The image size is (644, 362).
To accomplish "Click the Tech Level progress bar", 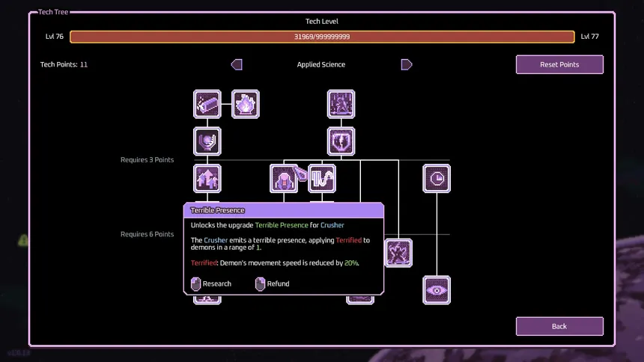I will (x=322, y=37).
